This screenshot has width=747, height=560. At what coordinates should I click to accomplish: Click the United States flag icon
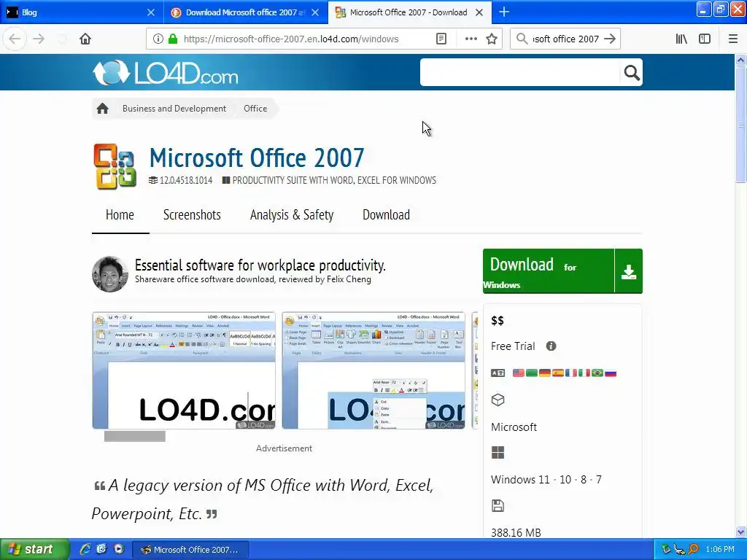click(x=519, y=373)
